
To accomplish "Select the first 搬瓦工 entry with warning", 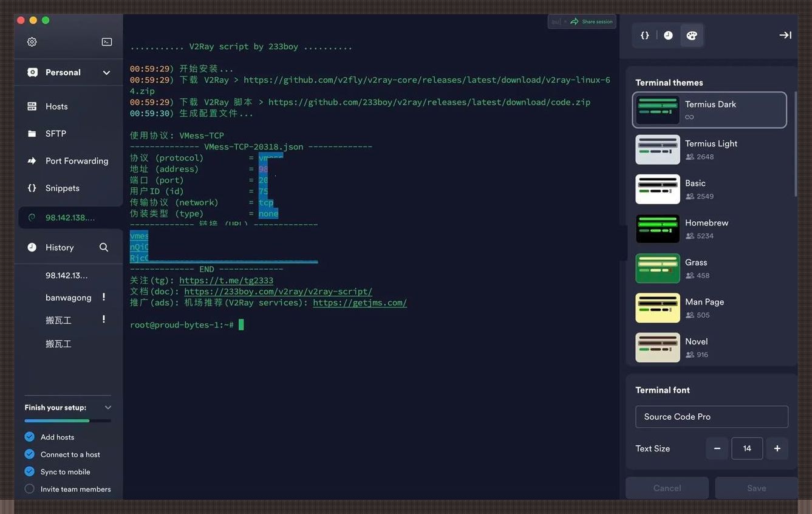I will tap(58, 320).
